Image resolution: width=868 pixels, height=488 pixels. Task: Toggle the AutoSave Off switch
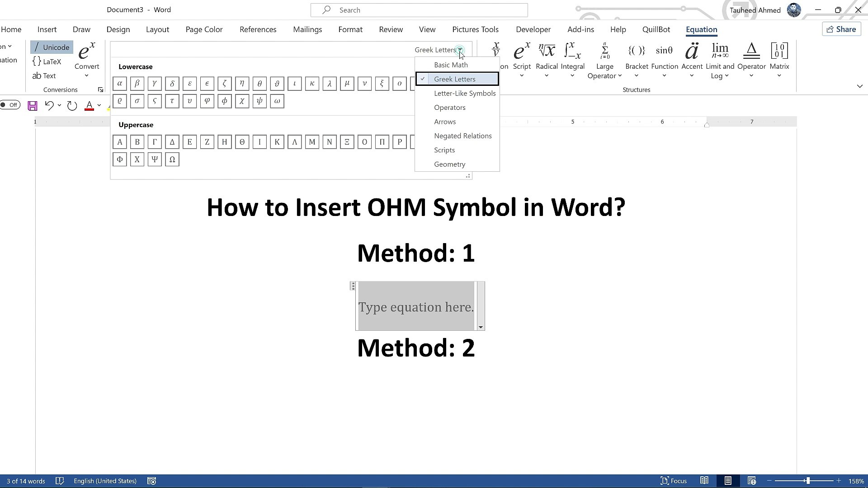click(10, 105)
